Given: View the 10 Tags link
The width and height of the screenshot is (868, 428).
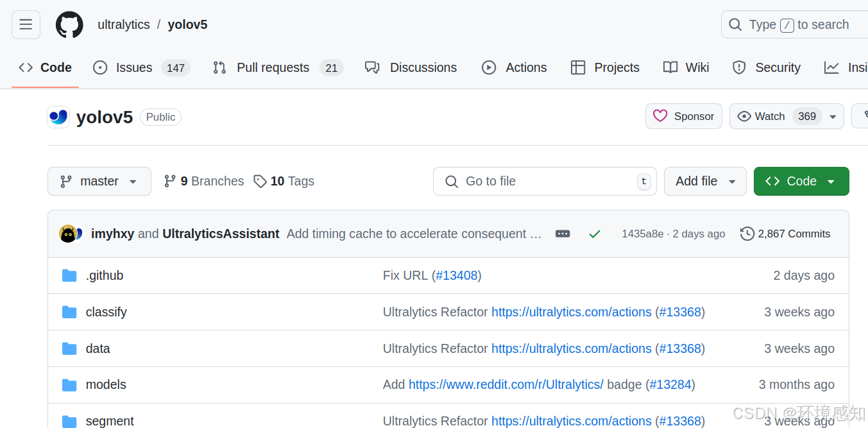Looking at the screenshot, I should [x=284, y=181].
